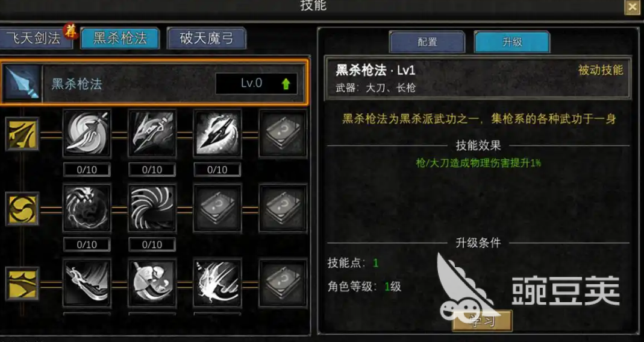Screen dimensions: 644x342
Task: Select the burst strike skill in the third row
Action: pyautogui.click(x=217, y=283)
